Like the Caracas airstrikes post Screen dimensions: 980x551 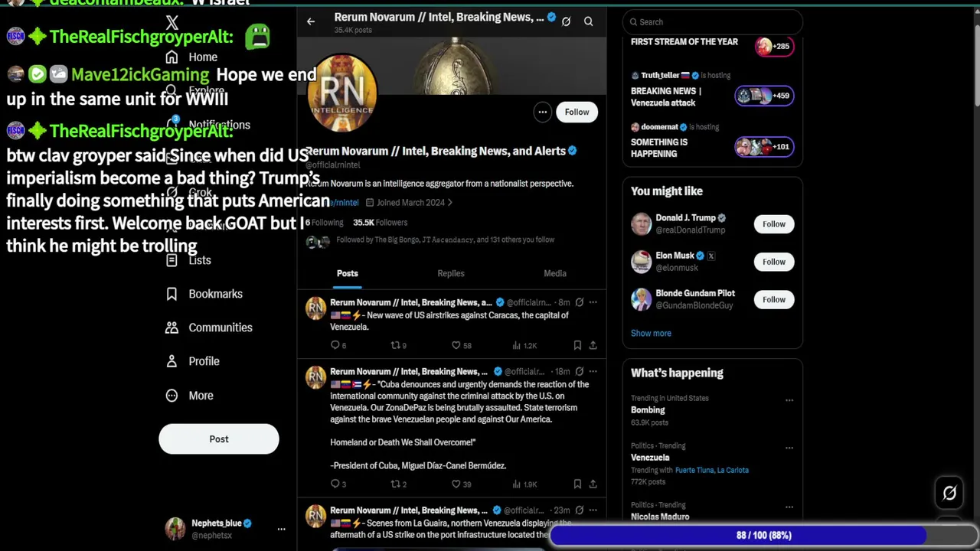tap(456, 345)
